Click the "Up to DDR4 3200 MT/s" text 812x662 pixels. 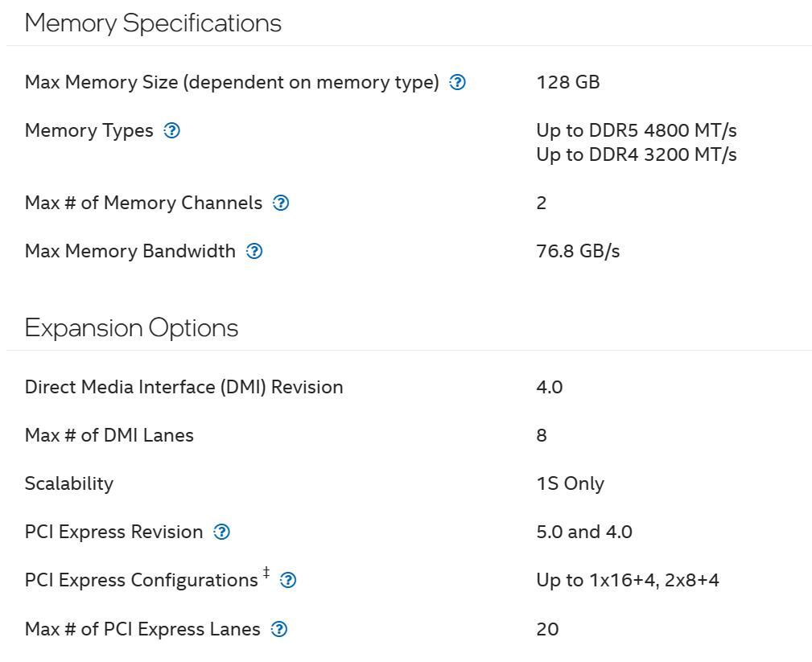[x=636, y=154]
